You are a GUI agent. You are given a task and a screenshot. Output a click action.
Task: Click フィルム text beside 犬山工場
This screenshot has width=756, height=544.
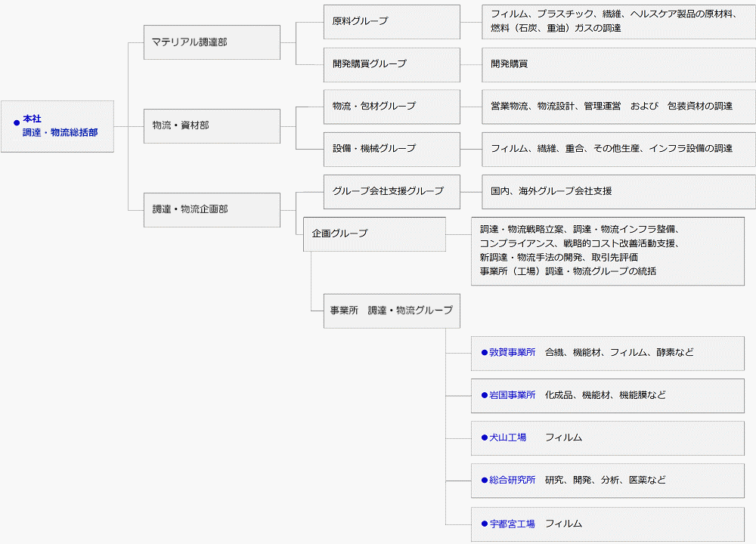tap(563, 437)
